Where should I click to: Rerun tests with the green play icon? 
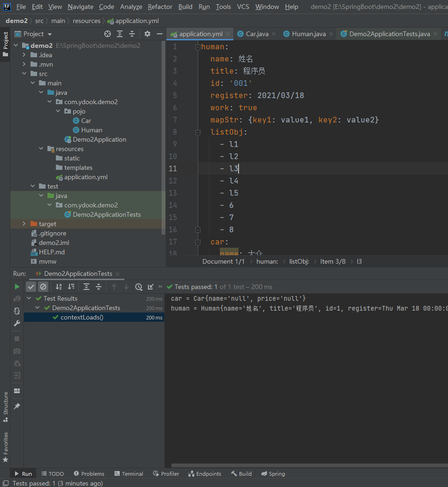click(17, 287)
